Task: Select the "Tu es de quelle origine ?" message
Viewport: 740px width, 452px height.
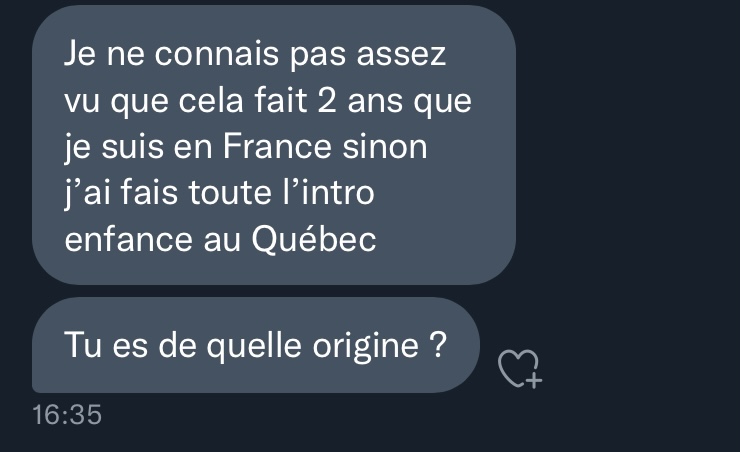Action: (256, 345)
